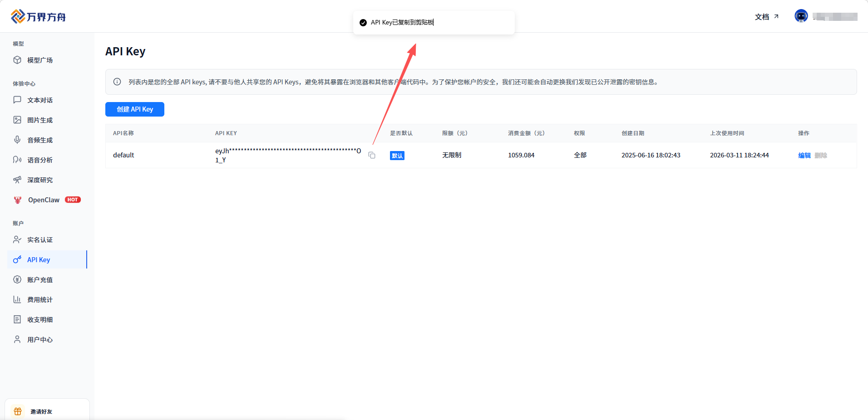The width and height of the screenshot is (868, 420).
Task: Click the 创建 API Key button
Action: [x=135, y=109]
